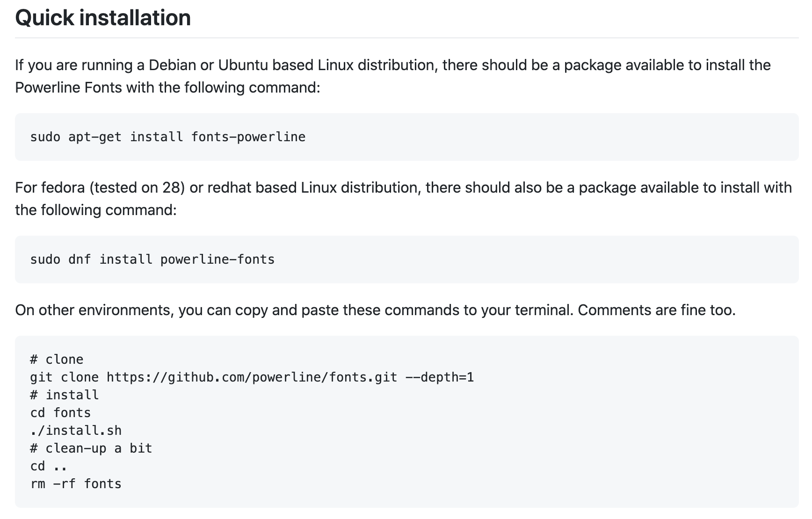Image resolution: width=812 pixels, height=519 pixels.
Task: Click the "./install.sh" command line
Action: coord(76,431)
